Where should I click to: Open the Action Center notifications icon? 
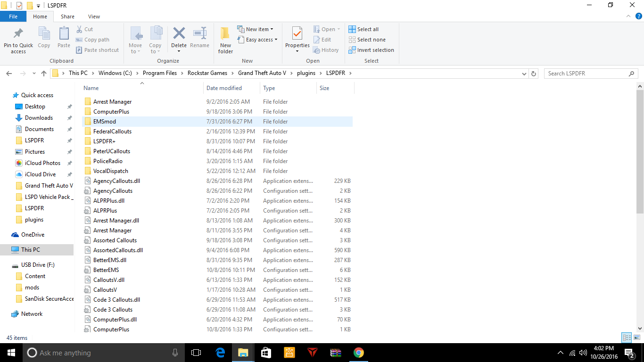[x=629, y=353]
